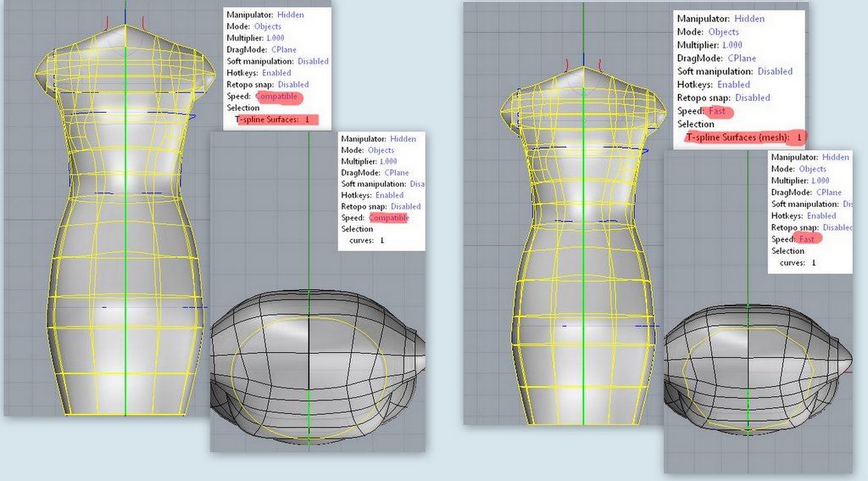Open Mode "Objects" option in the top-left info panel
Viewport: 868px width, 481px height.
pyautogui.click(x=268, y=26)
